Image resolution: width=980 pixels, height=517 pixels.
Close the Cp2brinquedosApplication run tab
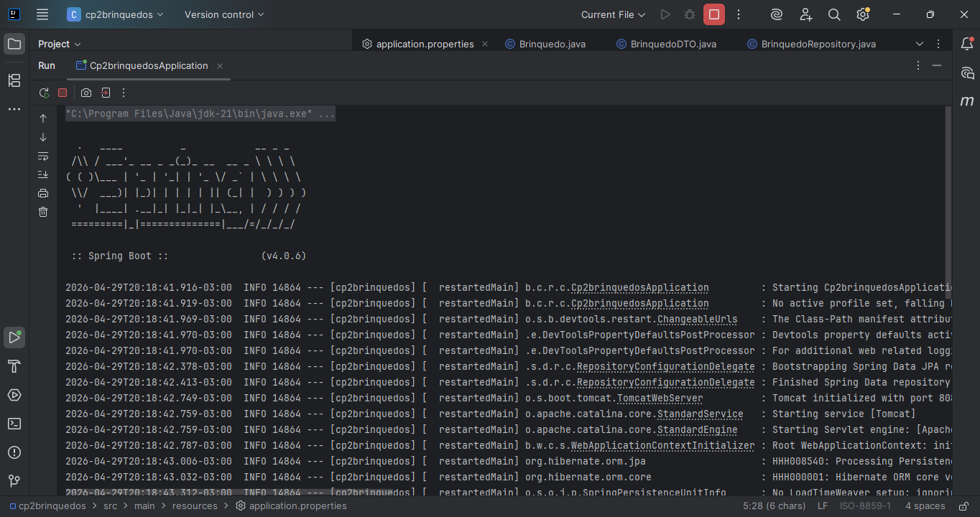click(x=220, y=66)
